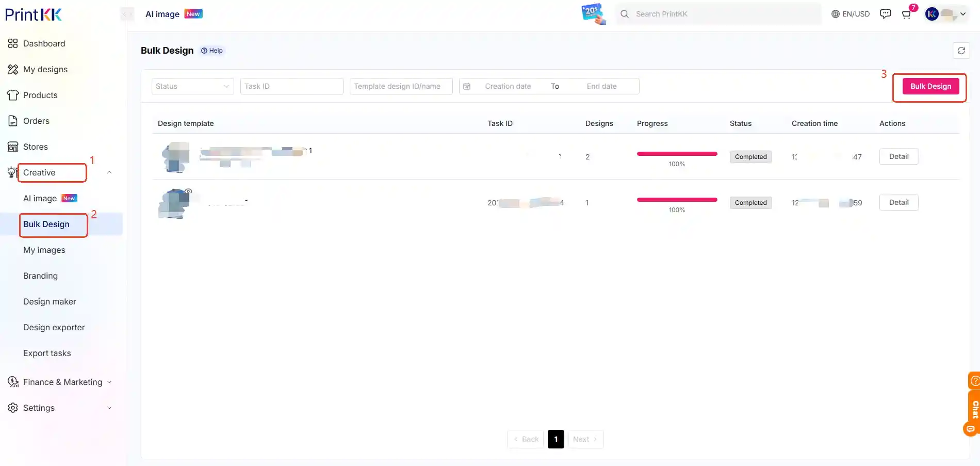980x466 pixels.
Task: Refresh the bulk design list
Action: [961, 50]
